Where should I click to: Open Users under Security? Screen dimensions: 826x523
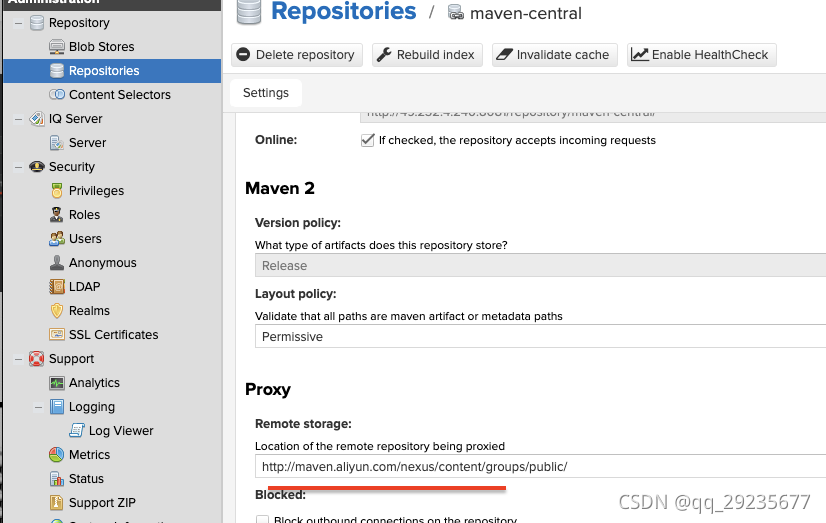[x=85, y=239]
